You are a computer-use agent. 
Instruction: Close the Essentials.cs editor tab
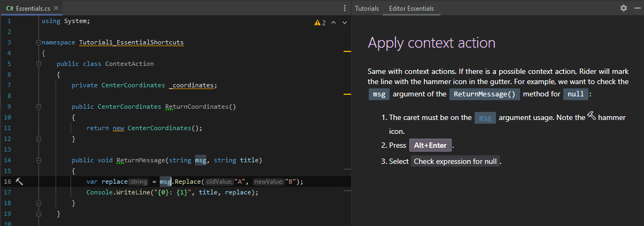click(x=57, y=9)
